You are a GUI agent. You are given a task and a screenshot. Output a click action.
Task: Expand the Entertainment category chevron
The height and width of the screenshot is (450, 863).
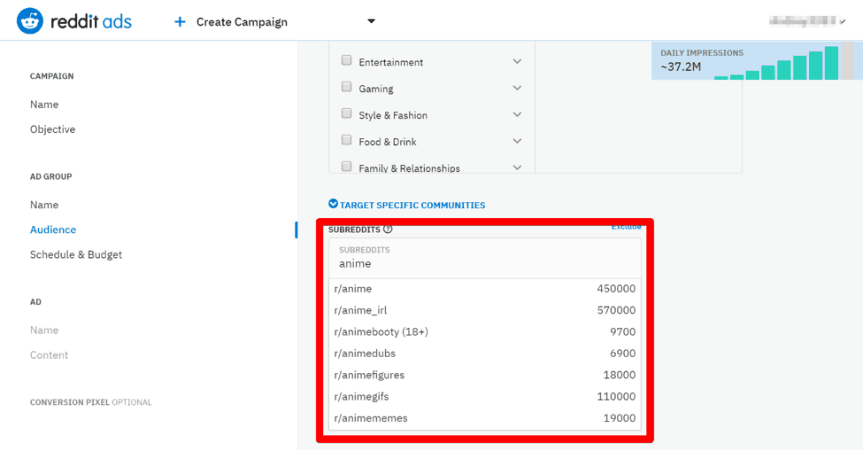(517, 61)
